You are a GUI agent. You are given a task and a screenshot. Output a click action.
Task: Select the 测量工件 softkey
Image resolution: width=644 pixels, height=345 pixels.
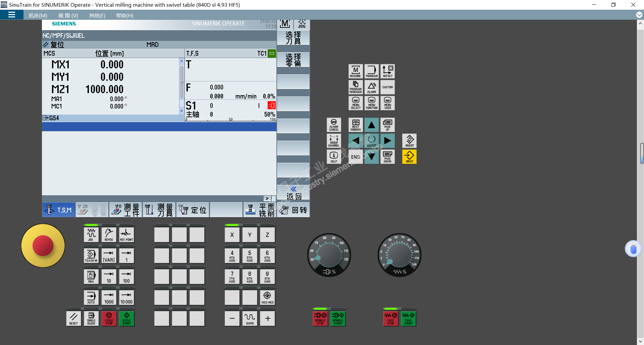[x=126, y=210]
